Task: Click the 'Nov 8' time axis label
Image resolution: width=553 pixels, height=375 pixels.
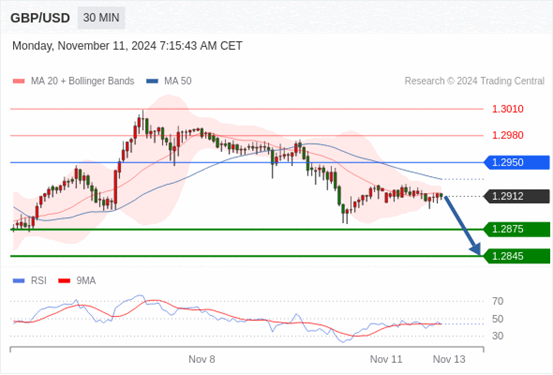Action: (x=202, y=359)
